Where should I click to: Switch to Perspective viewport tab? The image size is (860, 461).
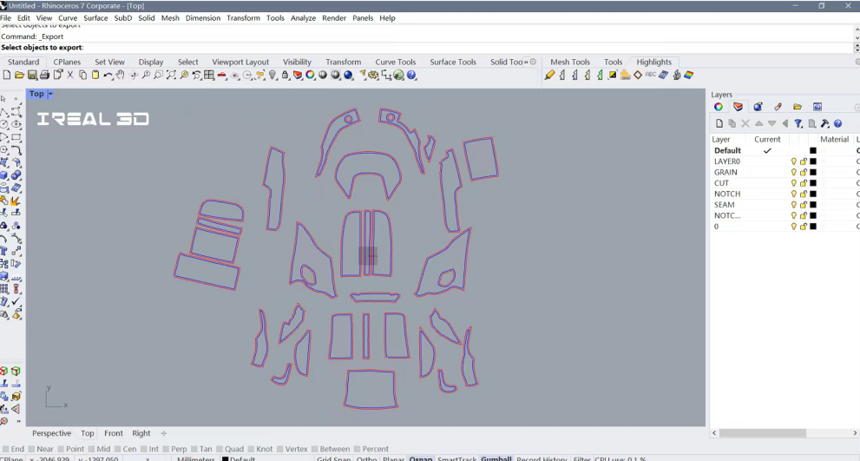click(x=52, y=433)
